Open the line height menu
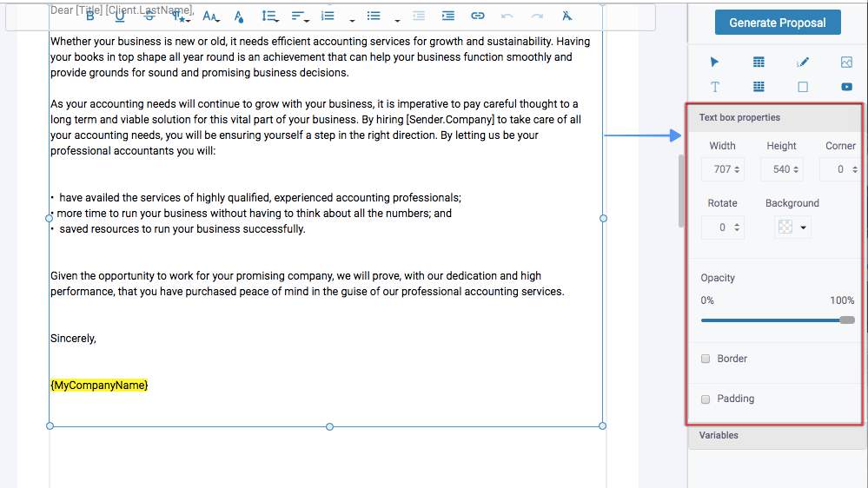This screenshot has width=868, height=488. coord(269,16)
